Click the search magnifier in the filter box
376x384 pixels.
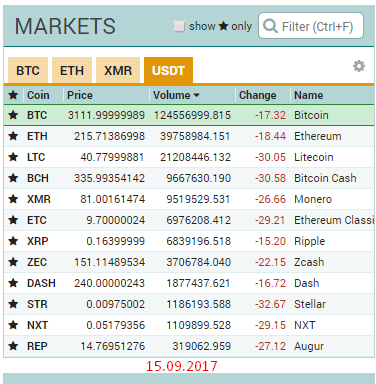click(270, 26)
